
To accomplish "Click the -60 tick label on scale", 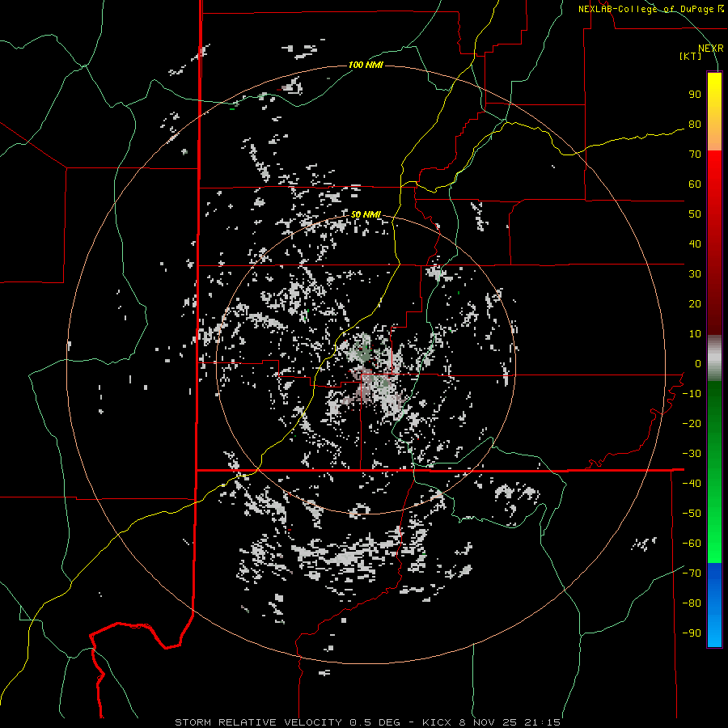I will 692,544.
